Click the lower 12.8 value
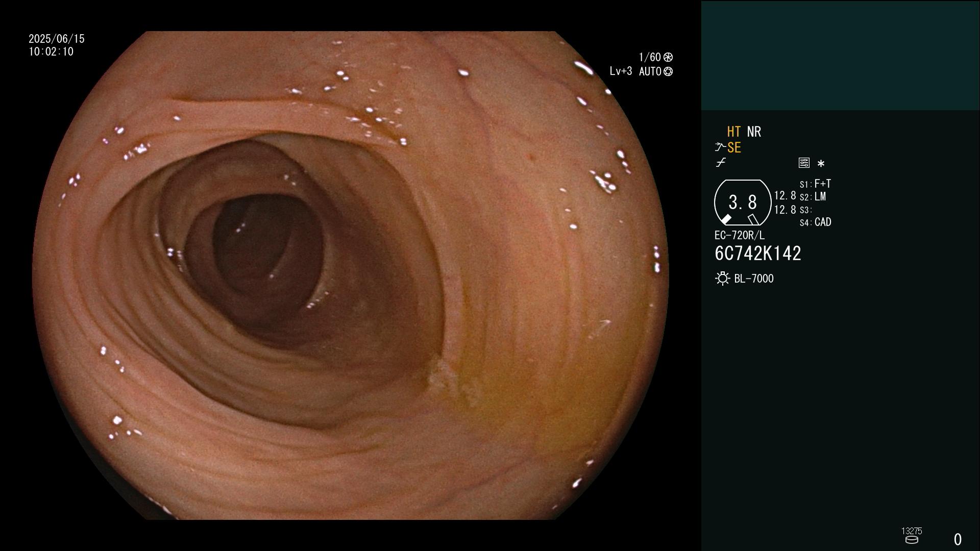The height and width of the screenshot is (551, 980). (x=785, y=210)
